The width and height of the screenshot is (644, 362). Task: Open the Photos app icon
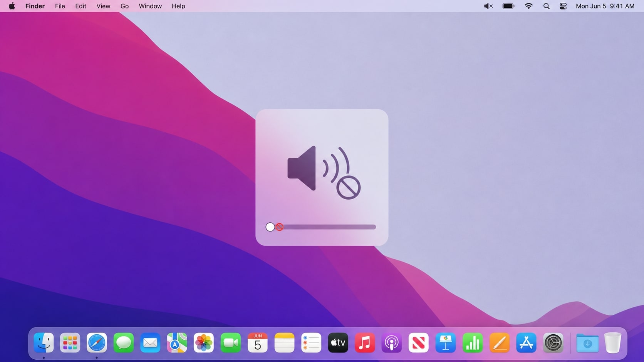coord(204,342)
